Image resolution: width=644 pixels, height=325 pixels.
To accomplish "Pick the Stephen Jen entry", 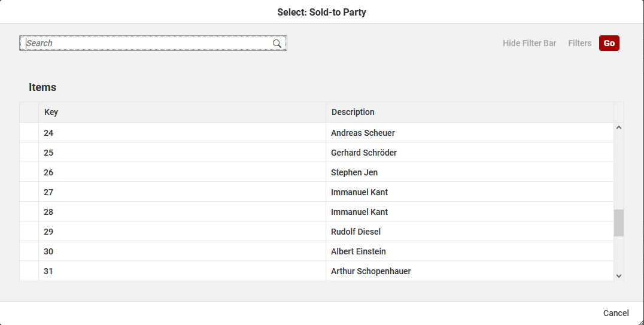I will pyautogui.click(x=354, y=172).
